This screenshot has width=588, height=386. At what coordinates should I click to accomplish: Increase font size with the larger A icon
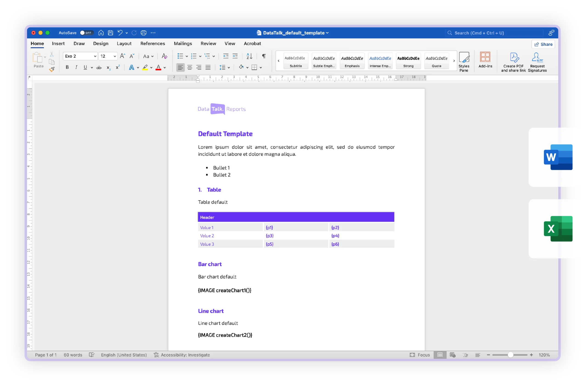(x=123, y=56)
